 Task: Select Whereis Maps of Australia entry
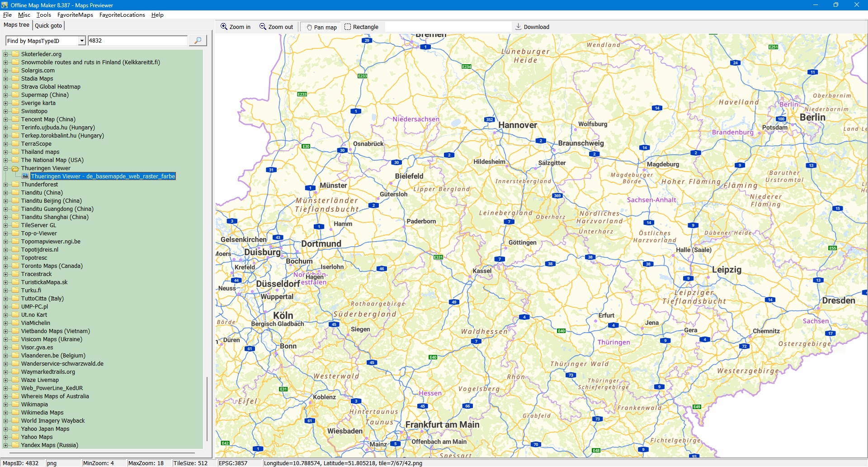55,396
